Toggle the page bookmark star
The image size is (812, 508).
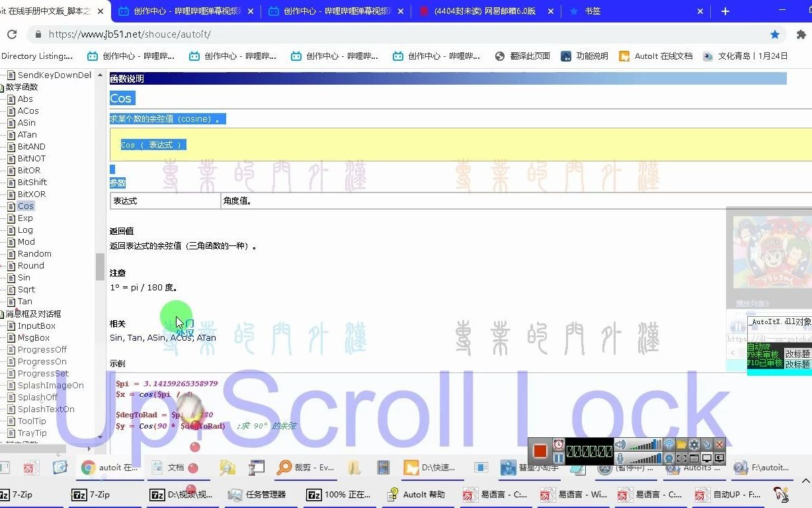click(775, 34)
